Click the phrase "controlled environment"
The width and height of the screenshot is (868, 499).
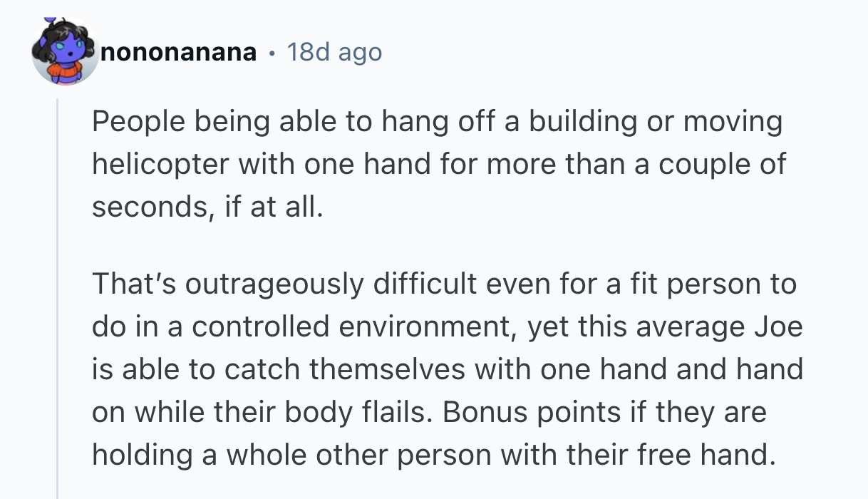tap(341, 327)
